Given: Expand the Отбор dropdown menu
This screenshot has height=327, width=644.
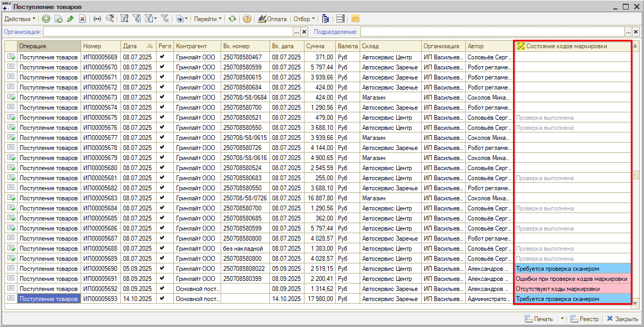Looking at the screenshot, I should pos(304,19).
